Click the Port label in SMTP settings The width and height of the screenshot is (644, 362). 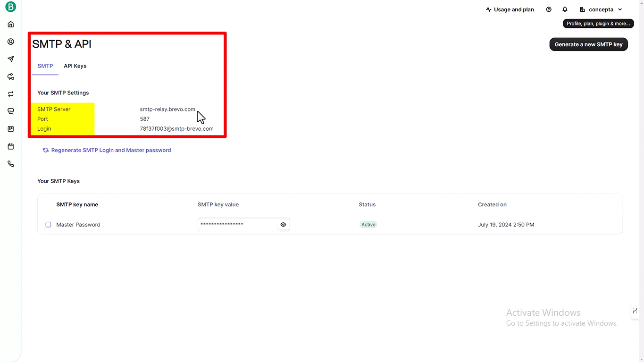tap(42, 119)
